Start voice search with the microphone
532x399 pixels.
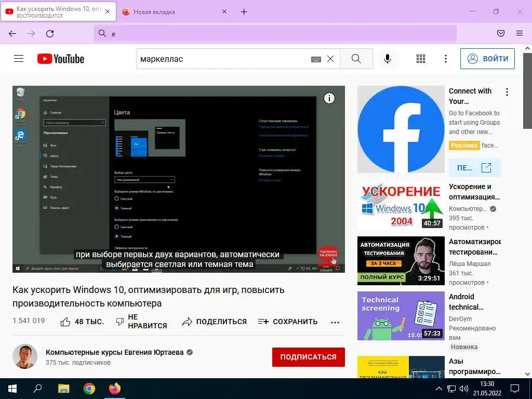coord(388,59)
